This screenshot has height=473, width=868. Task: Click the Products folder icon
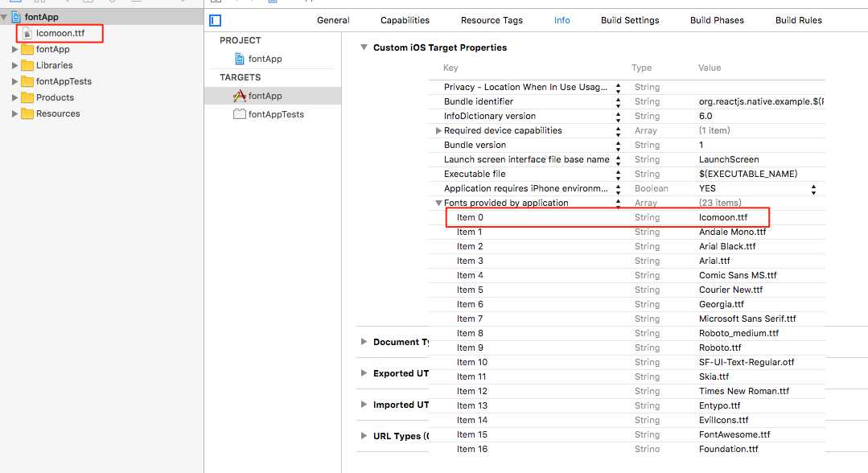27,97
